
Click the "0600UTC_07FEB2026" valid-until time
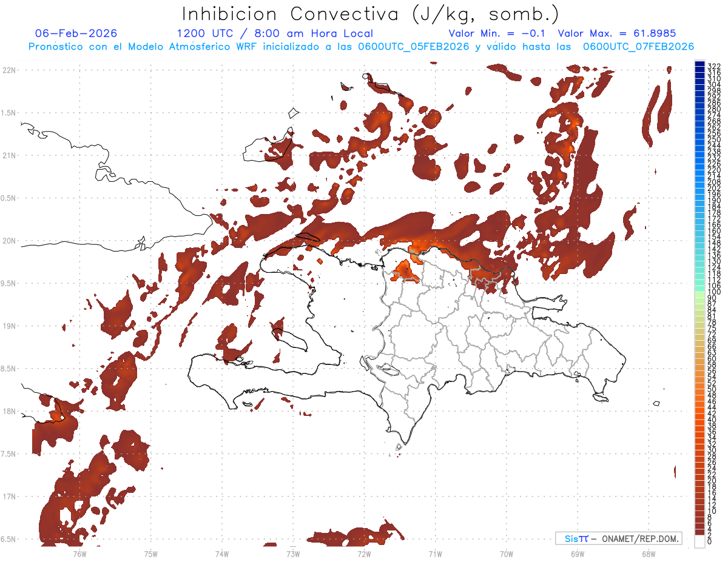pyautogui.click(x=638, y=47)
